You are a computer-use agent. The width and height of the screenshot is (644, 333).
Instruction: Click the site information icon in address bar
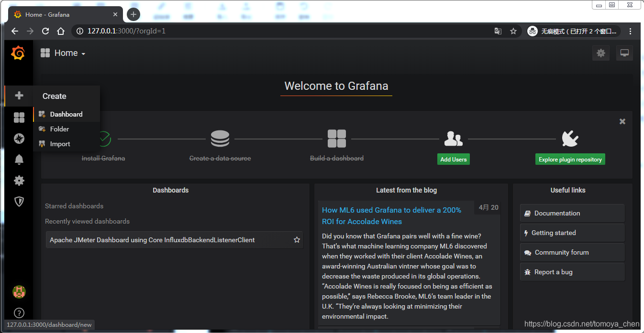(x=80, y=31)
